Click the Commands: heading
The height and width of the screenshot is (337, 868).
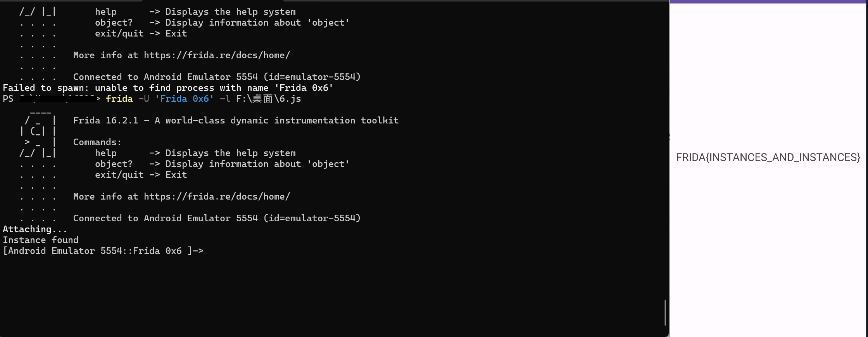(97, 142)
